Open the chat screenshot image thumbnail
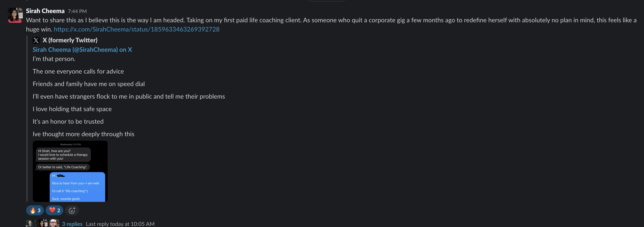 click(x=70, y=171)
